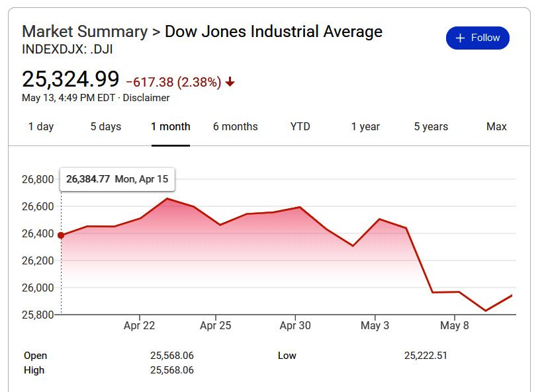
Task: Click the May 8 date label
Action: [x=454, y=326]
